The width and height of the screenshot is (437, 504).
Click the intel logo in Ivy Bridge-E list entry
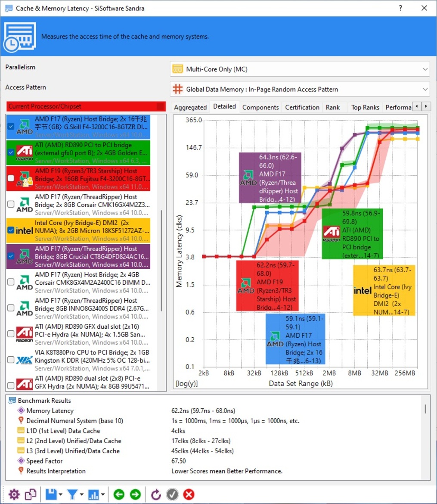pyautogui.click(x=25, y=230)
